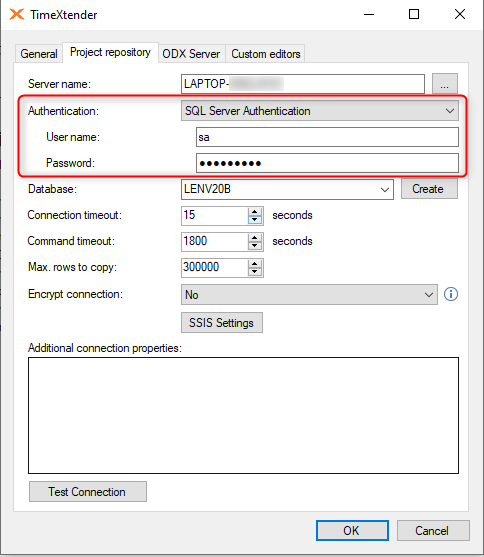Screen dimensions: 484x557
Task: Click the Cancel button
Action: [433, 531]
